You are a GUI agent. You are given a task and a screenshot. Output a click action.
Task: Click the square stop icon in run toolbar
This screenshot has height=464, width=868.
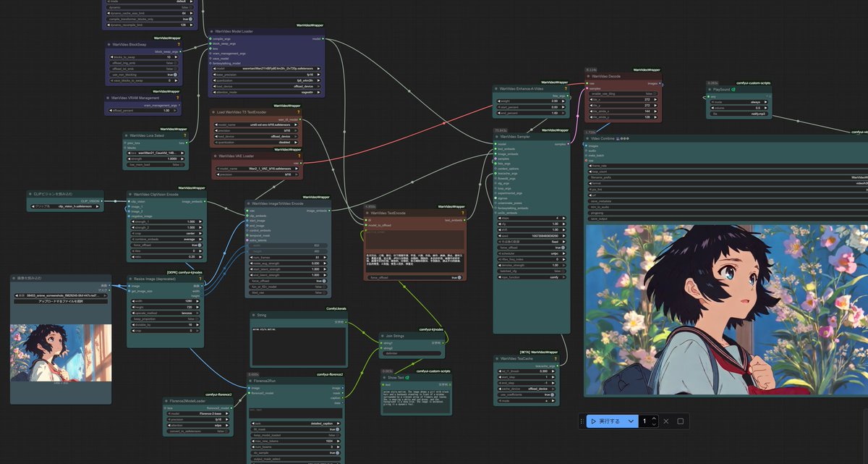680,421
